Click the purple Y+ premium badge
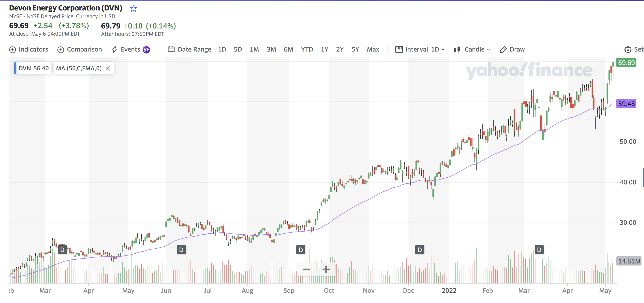Screen dimensions: 644x303 (146, 50)
